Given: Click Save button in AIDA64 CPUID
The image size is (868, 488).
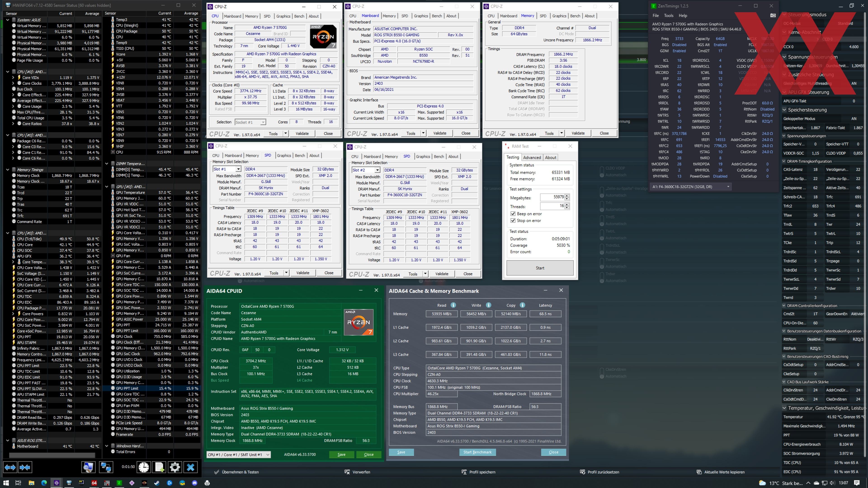Looking at the screenshot, I should 341,455.
